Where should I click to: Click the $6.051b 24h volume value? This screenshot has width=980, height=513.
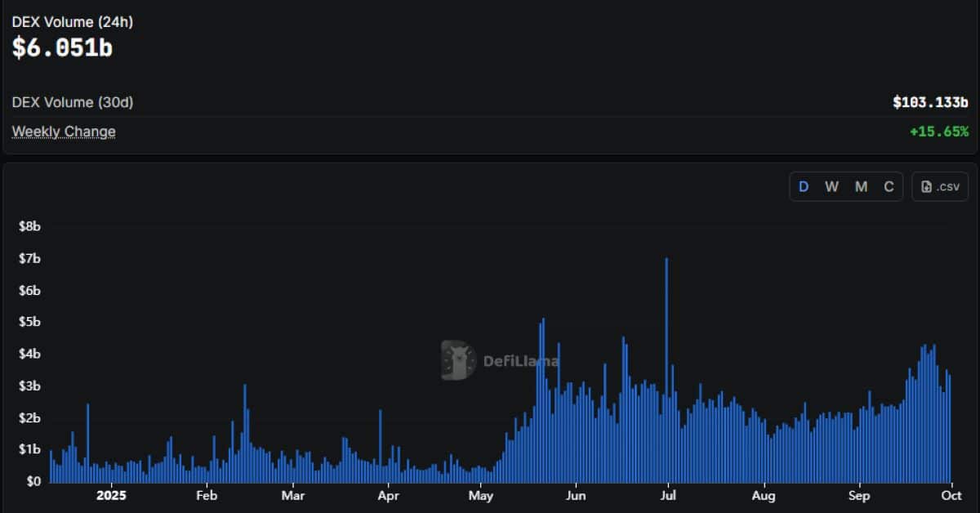click(62, 47)
